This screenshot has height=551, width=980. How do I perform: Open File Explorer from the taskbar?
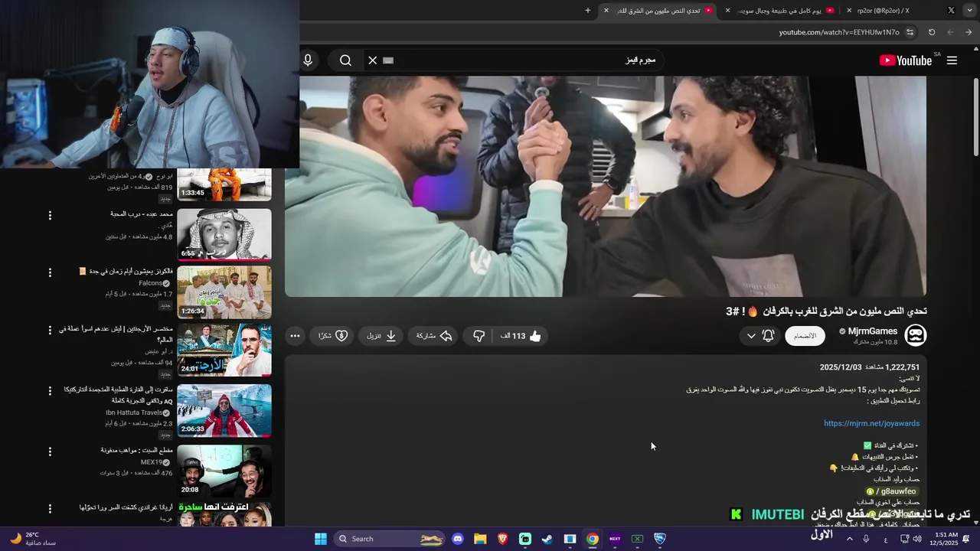[x=480, y=539]
